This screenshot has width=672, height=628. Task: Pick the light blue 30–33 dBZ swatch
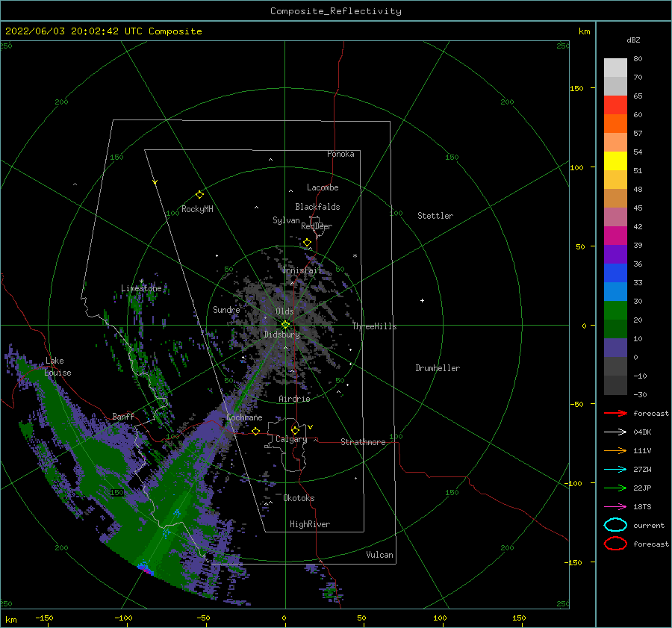pyautogui.click(x=615, y=291)
